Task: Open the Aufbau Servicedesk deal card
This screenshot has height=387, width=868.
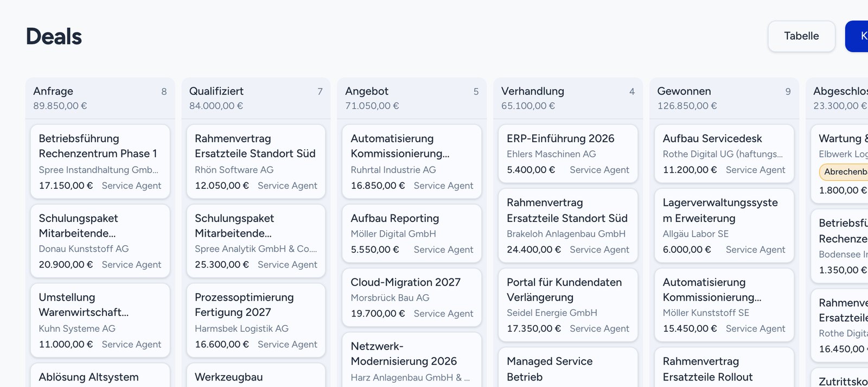Action: point(724,154)
